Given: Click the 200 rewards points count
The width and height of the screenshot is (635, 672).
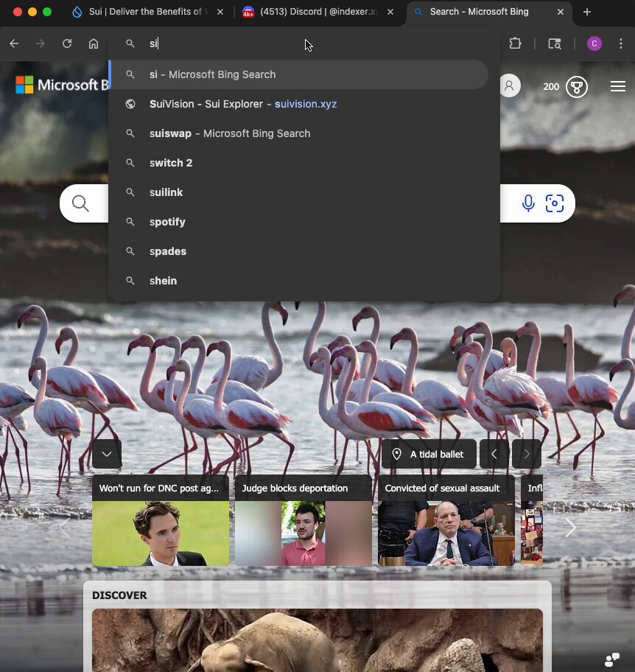Looking at the screenshot, I should click(x=551, y=87).
